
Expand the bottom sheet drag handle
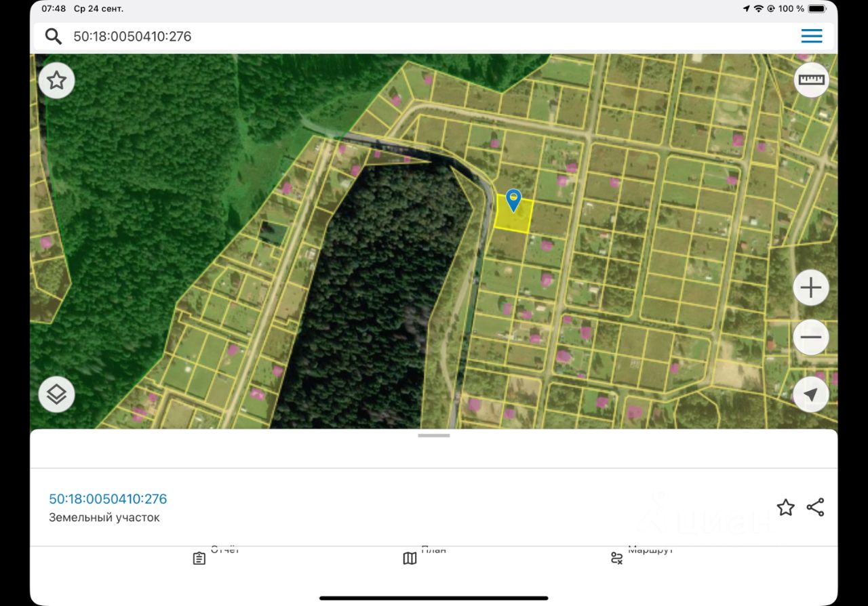[434, 435]
